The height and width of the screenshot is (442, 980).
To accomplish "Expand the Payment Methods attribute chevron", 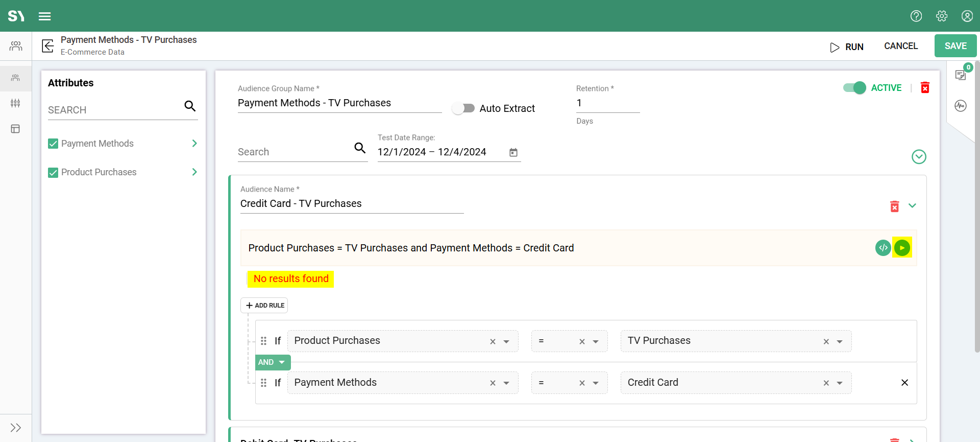I will pos(194,144).
